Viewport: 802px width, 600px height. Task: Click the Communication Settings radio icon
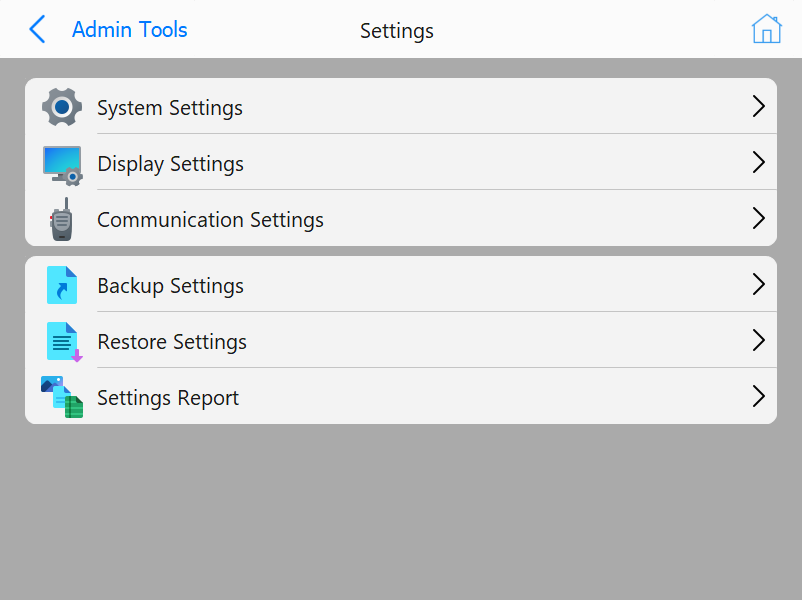[x=61, y=219]
